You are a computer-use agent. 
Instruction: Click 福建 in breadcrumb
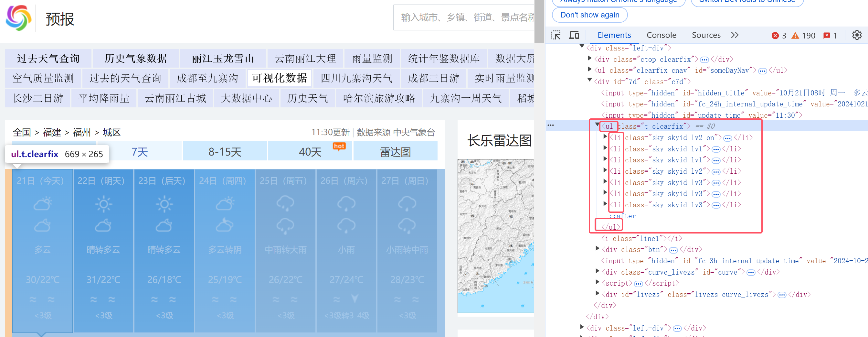pos(52,132)
